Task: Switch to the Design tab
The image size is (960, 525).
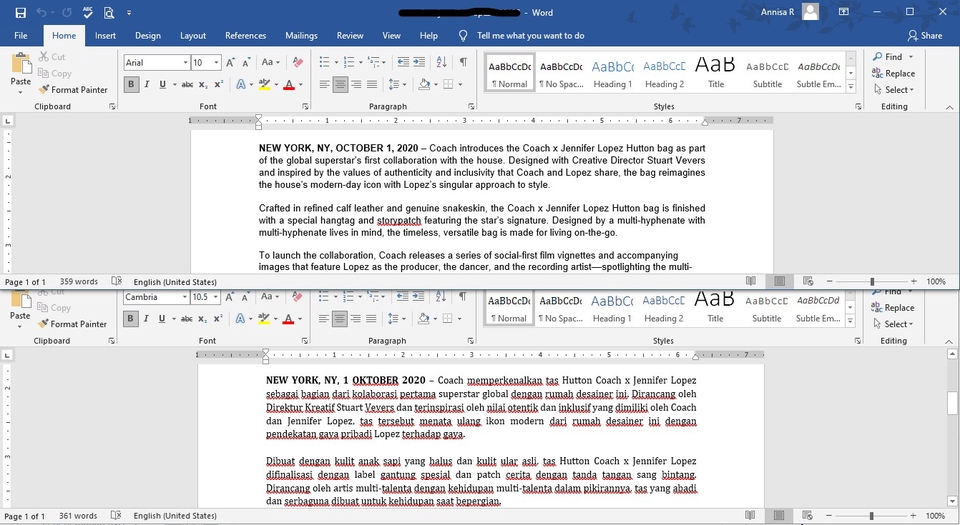Action: (148, 35)
